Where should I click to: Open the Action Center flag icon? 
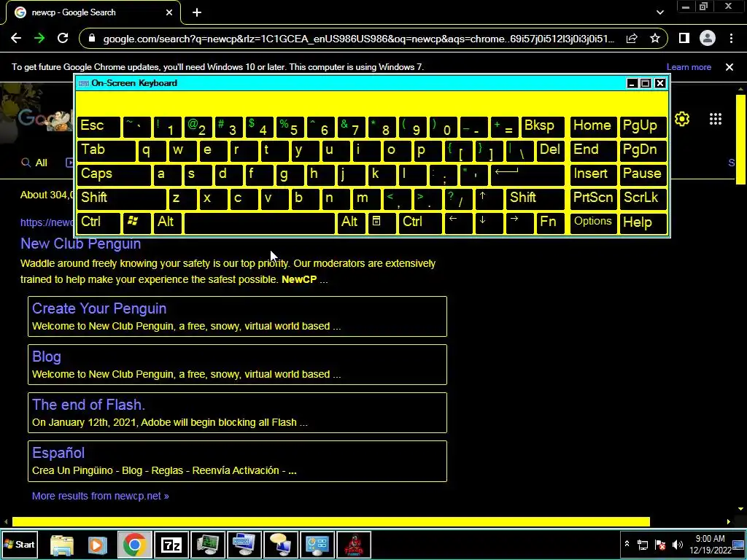(x=660, y=544)
